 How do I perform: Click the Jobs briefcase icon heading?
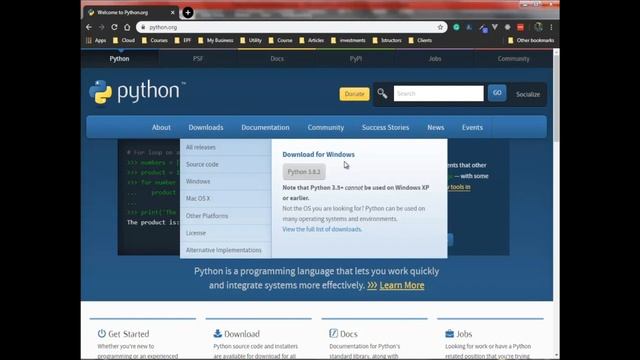click(449, 333)
